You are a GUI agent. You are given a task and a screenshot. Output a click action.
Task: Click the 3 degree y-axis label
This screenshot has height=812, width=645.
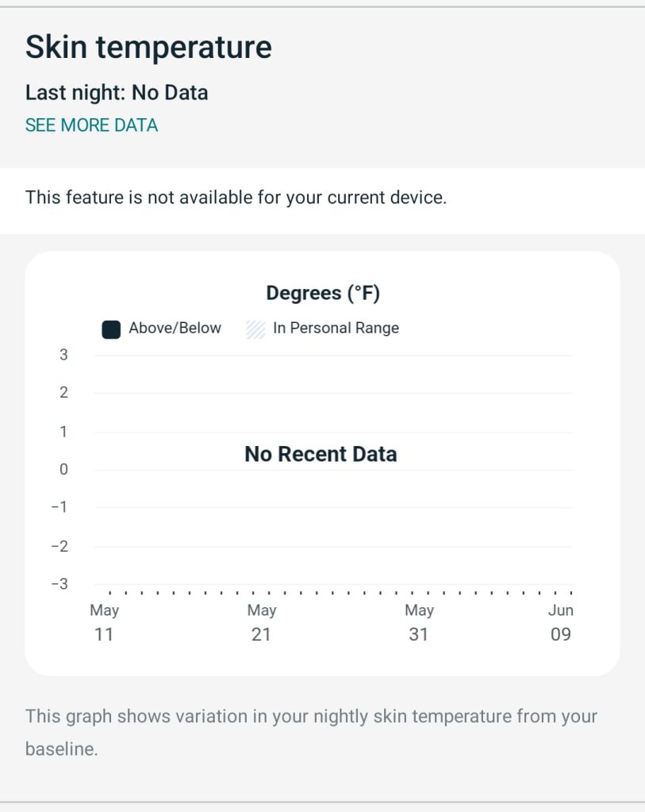point(63,355)
